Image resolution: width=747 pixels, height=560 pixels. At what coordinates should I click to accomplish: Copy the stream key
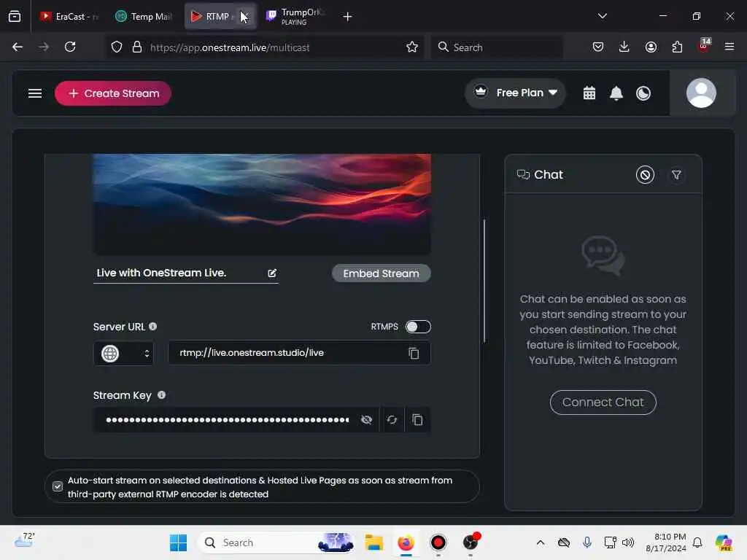coord(417,420)
